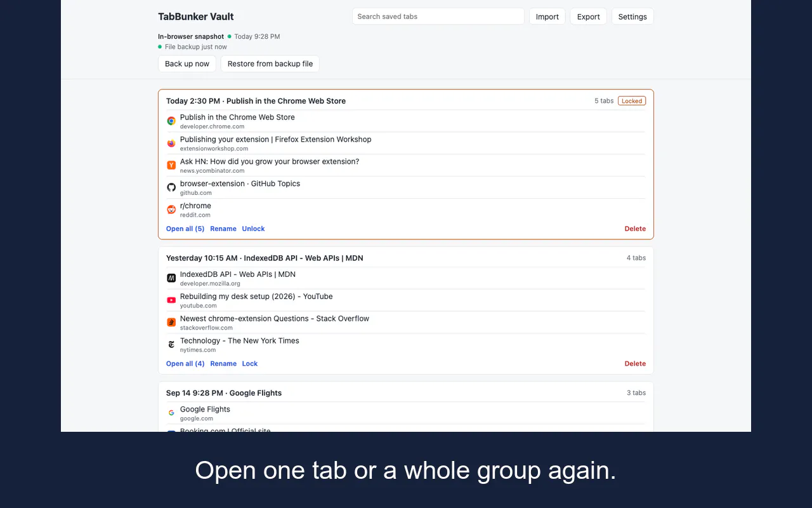This screenshot has width=812, height=508.
Task: Click the New York Times favicon
Action: (171, 345)
